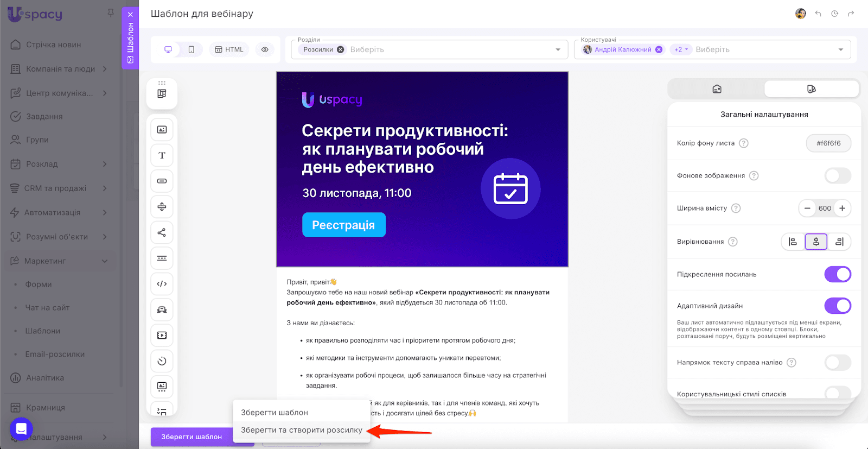Expand Центр комуніка... menu
The width and height of the screenshot is (868, 449).
(105, 93)
